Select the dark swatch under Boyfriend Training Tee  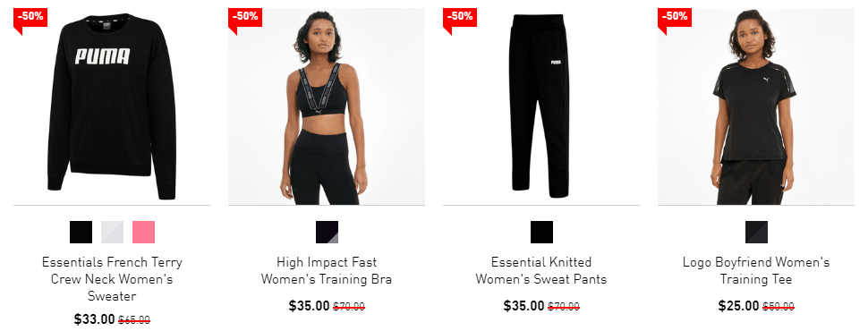756,232
